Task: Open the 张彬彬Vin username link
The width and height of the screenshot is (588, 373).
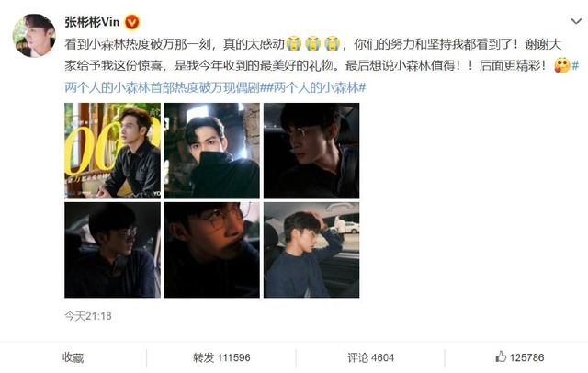Action: 92,22
